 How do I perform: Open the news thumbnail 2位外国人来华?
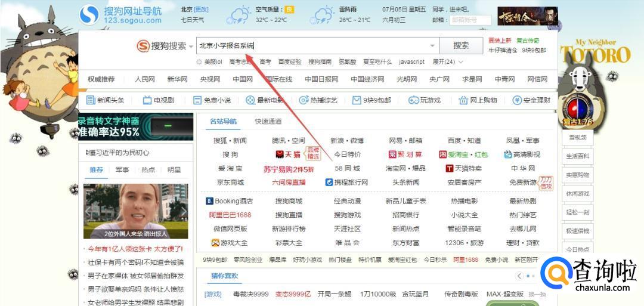135,211
